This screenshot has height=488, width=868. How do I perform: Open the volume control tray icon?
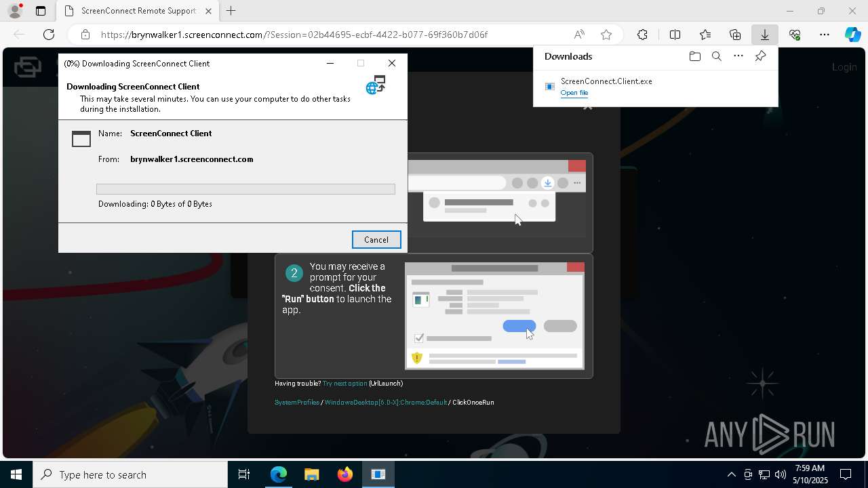[x=780, y=474]
